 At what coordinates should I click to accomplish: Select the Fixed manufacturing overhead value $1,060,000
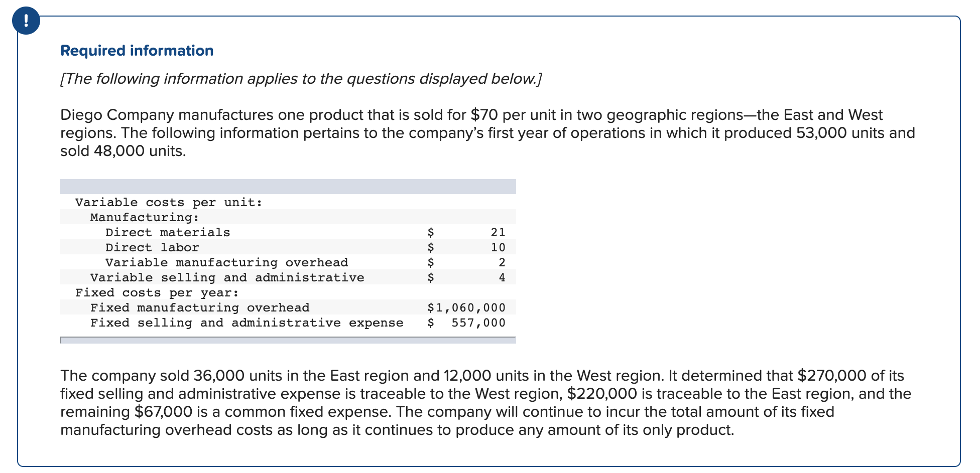coord(466,307)
